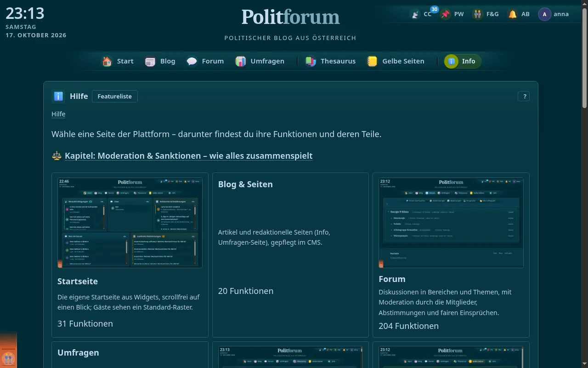Viewport: 588px width, 368px height.
Task: Open the Moderation & Sanktionen chapter link
Action: pos(188,155)
